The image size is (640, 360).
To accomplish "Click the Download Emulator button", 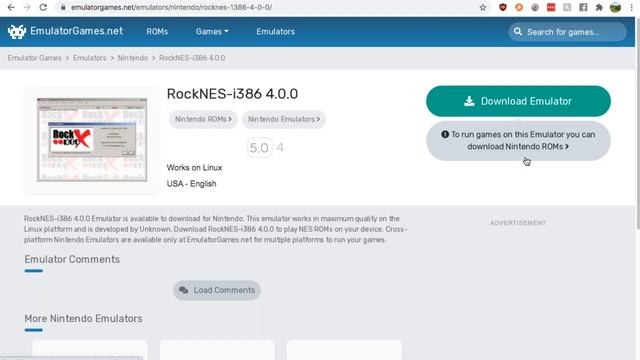I will (x=518, y=101).
